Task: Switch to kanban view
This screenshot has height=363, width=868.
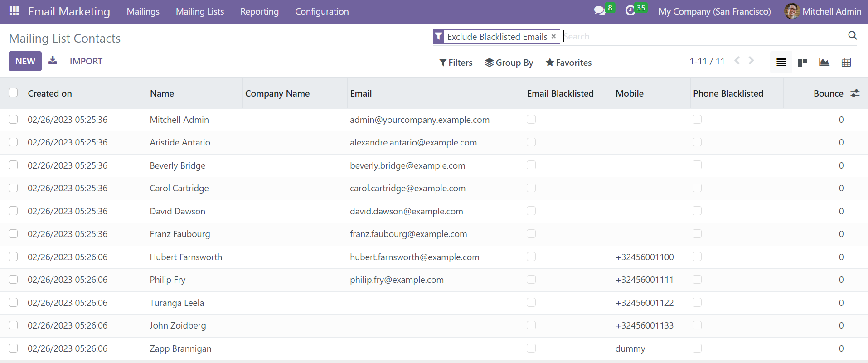Action: coord(802,62)
